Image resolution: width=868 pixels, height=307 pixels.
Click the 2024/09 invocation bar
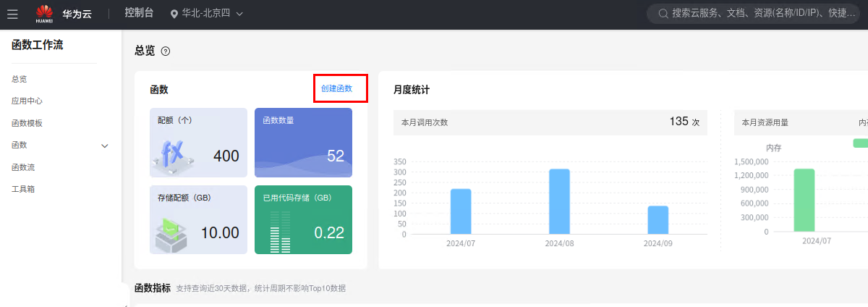pyautogui.click(x=658, y=220)
